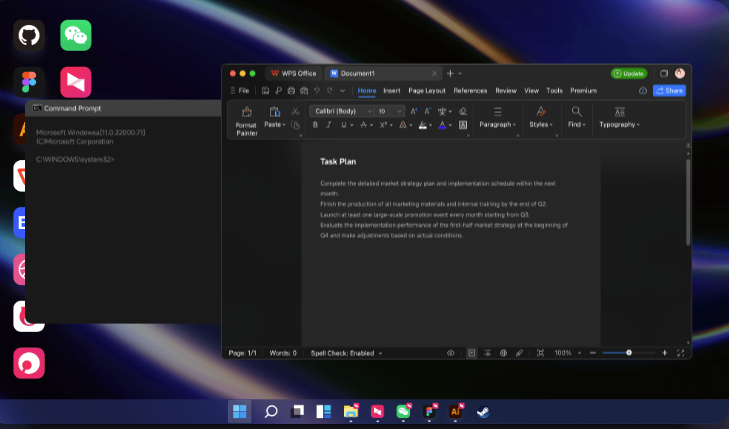Click the Undo arrow icon
This screenshot has height=429, width=729.
(317, 91)
